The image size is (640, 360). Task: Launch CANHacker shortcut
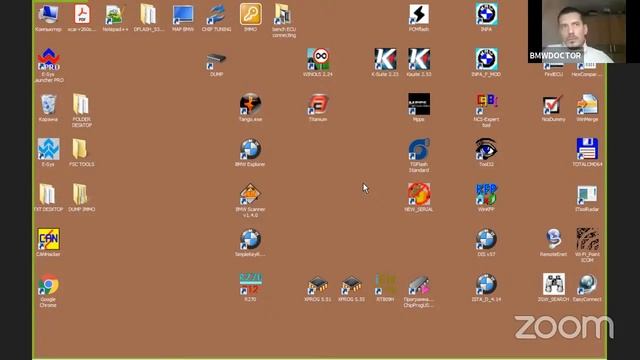point(48,239)
